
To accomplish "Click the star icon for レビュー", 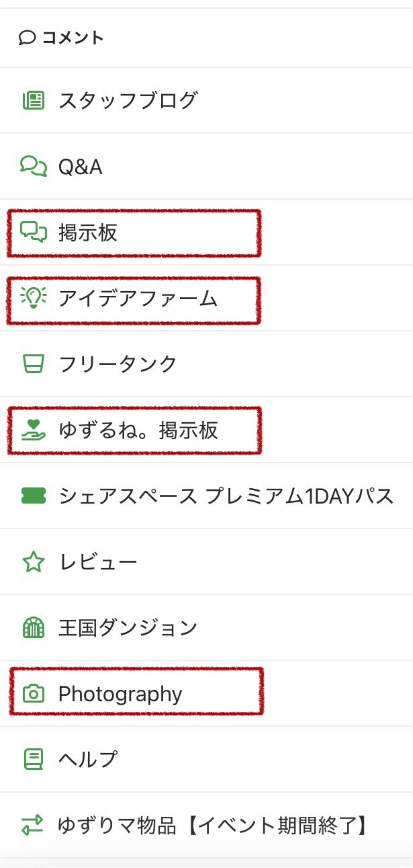I will (33, 562).
